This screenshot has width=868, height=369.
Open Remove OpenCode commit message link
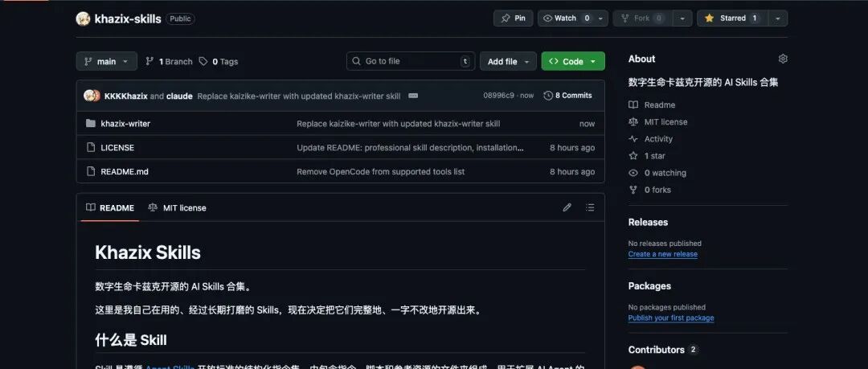click(x=381, y=172)
